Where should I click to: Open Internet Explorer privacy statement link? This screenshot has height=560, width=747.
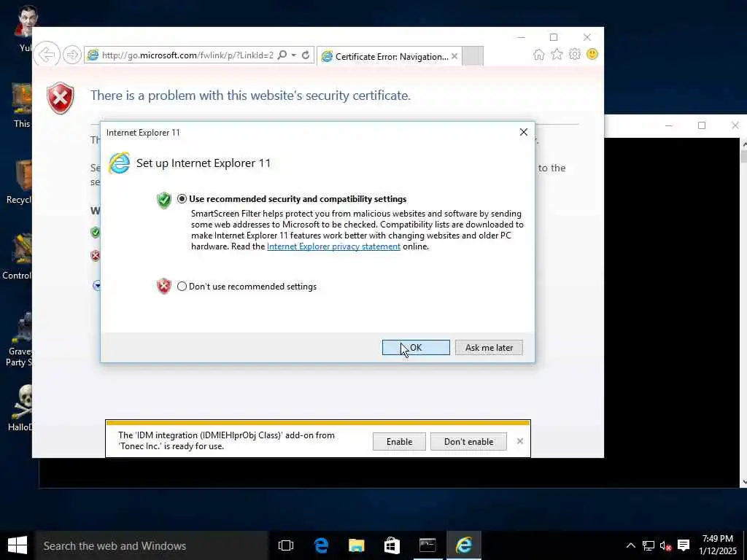click(x=333, y=246)
